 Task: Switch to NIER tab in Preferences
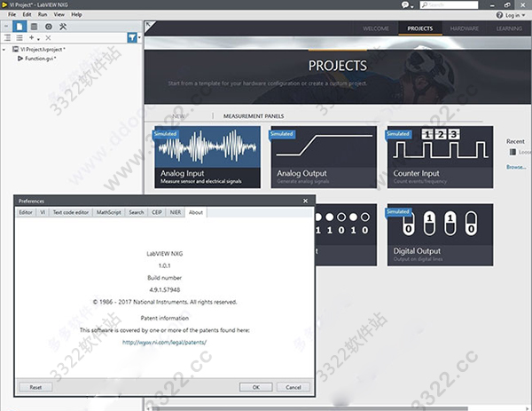click(176, 212)
